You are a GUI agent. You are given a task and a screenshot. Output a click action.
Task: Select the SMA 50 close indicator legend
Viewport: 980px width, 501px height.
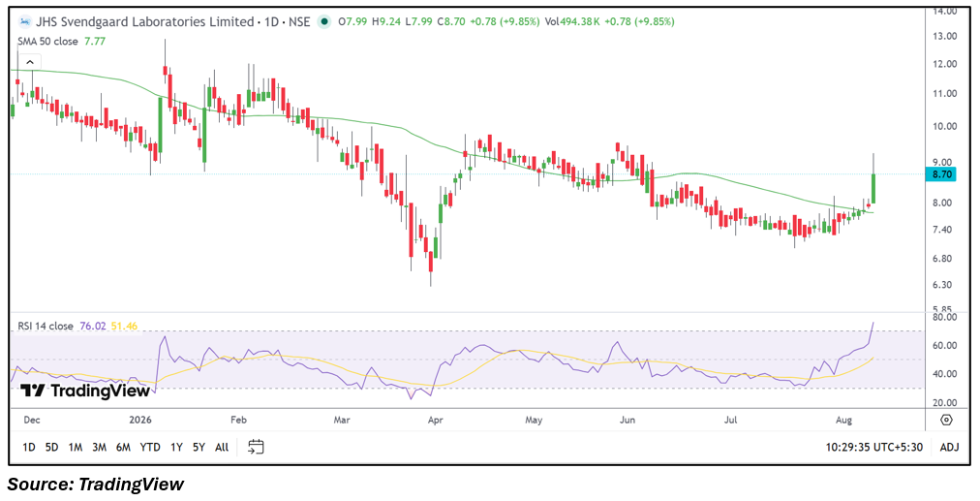coord(47,42)
